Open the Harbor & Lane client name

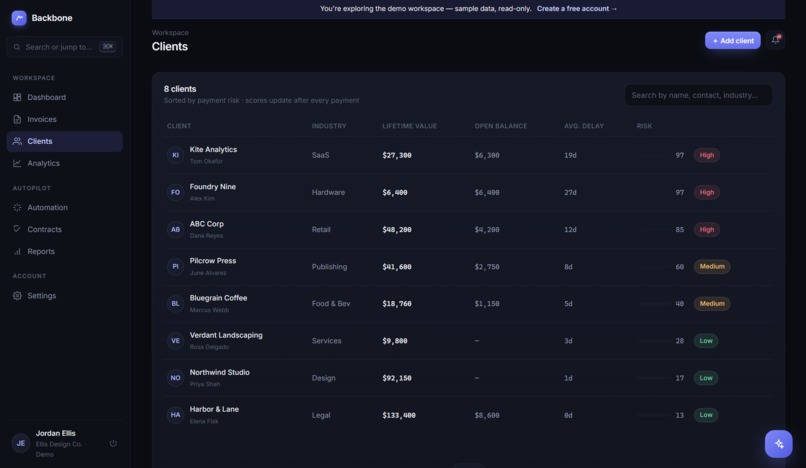214,409
